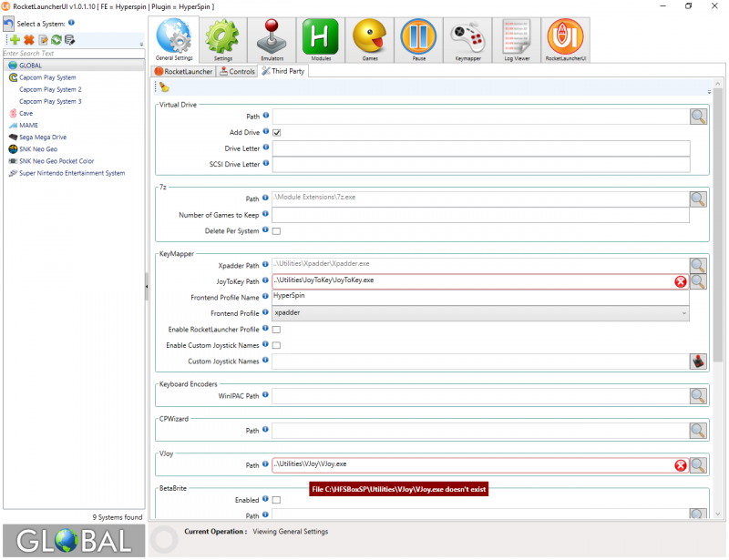729x560 pixels.
Task: Click the database icon in systems toolbar
Action: point(70,40)
